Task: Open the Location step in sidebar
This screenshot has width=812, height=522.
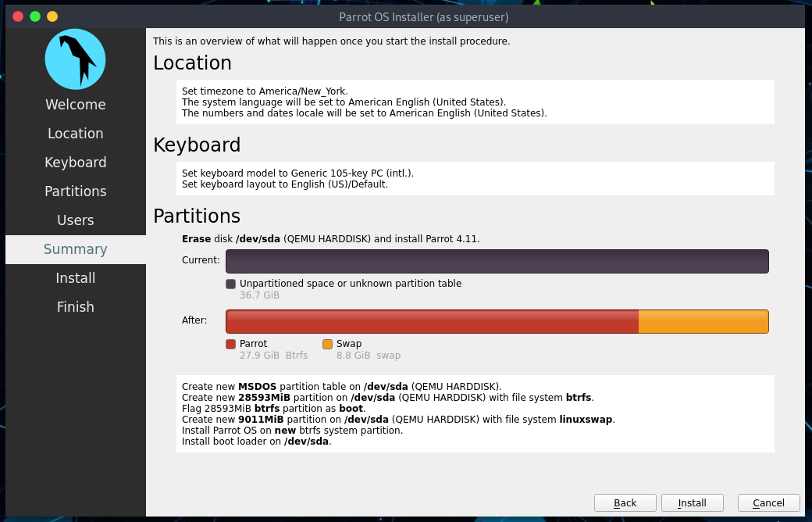Action: click(x=76, y=133)
